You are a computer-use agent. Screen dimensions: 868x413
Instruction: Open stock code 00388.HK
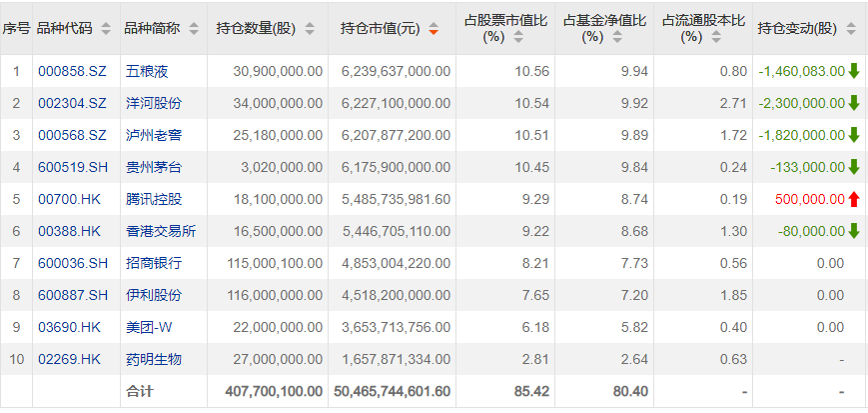(x=70, y=232)
